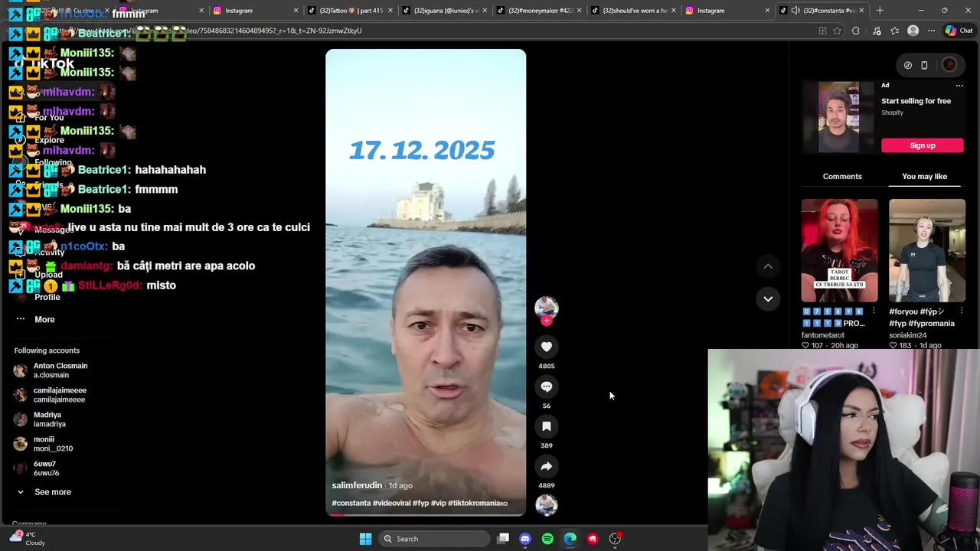Viewport: 980px width, 551px height.
Task: Open browser settings three-dot menu
Action: coord(931,31)
